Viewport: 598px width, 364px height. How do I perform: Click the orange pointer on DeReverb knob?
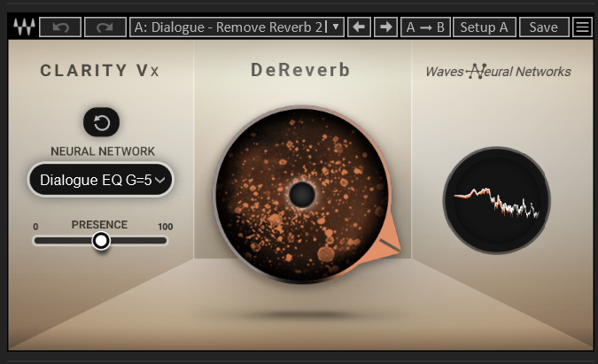pos(386,244)
